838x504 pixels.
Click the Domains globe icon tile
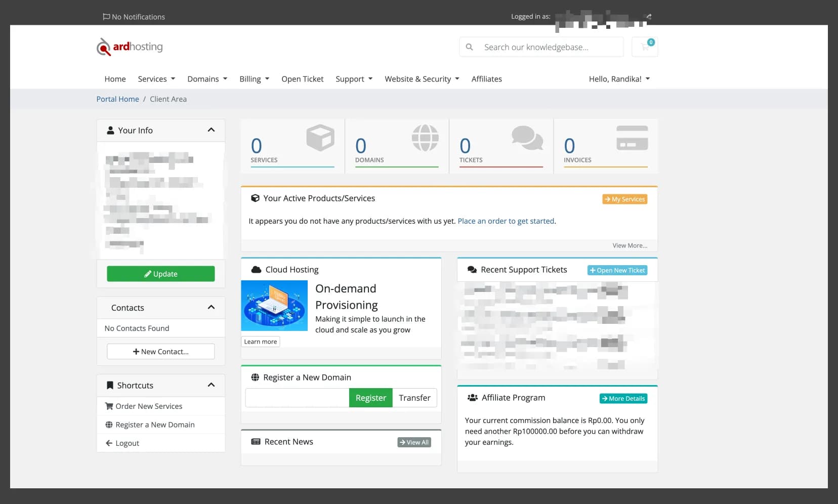[425, 138]
